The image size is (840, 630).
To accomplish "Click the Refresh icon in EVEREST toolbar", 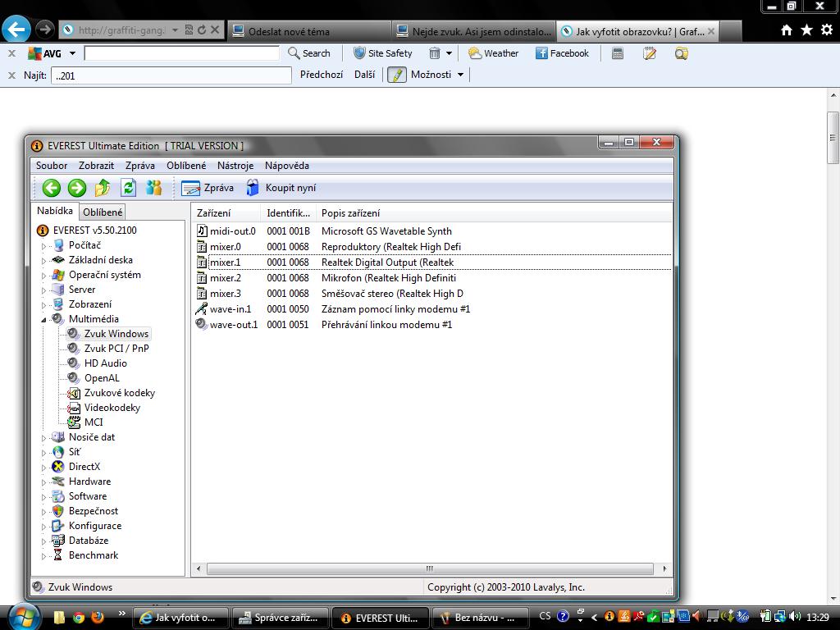I will click(128, 188).
